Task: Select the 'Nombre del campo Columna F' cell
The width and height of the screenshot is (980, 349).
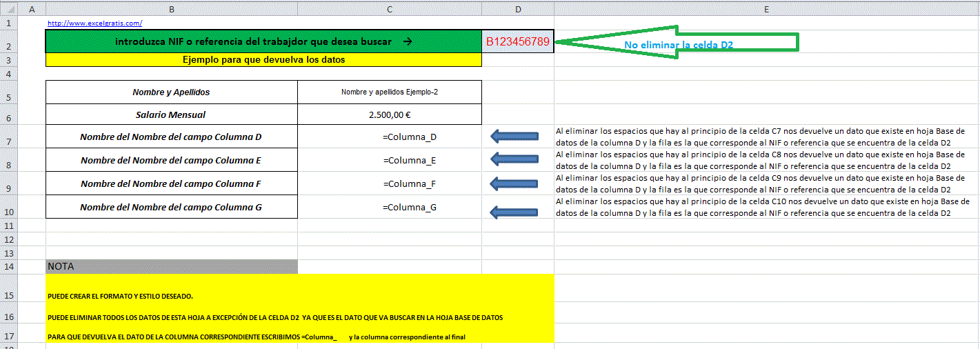Action: pos(172,183)
